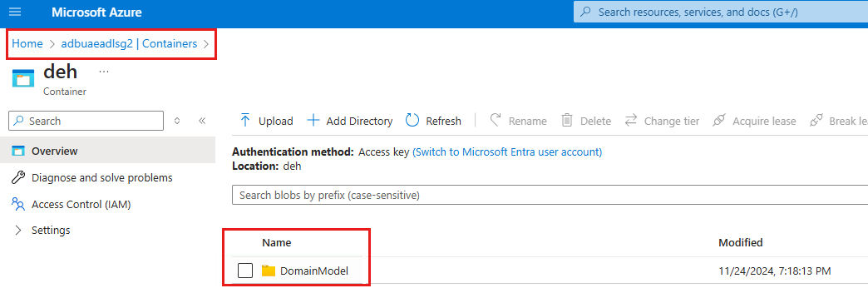Click the Authentication method label
Image resolution: width=868 pixels, height=303 pixels.
(293, 151)
